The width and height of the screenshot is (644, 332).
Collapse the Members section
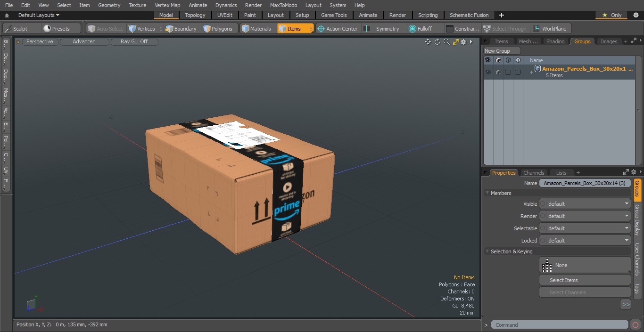tap(487, 193)
